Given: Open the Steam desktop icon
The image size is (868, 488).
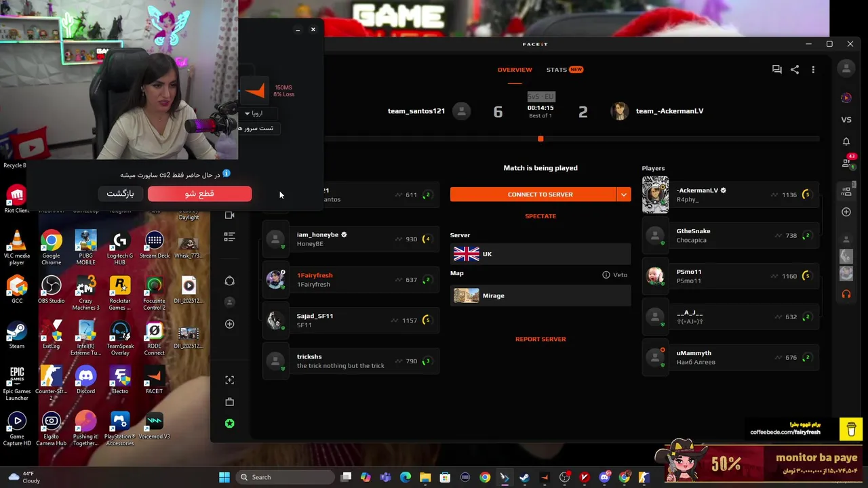Looking at the screenshot, I should 16,334.
